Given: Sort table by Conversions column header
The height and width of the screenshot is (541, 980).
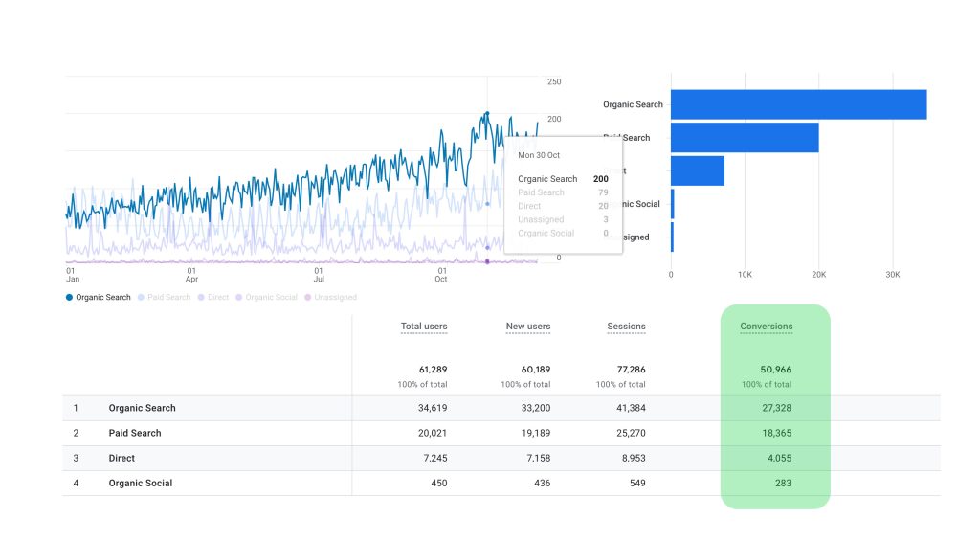Looking at the screenshot, I should (767, 327).
